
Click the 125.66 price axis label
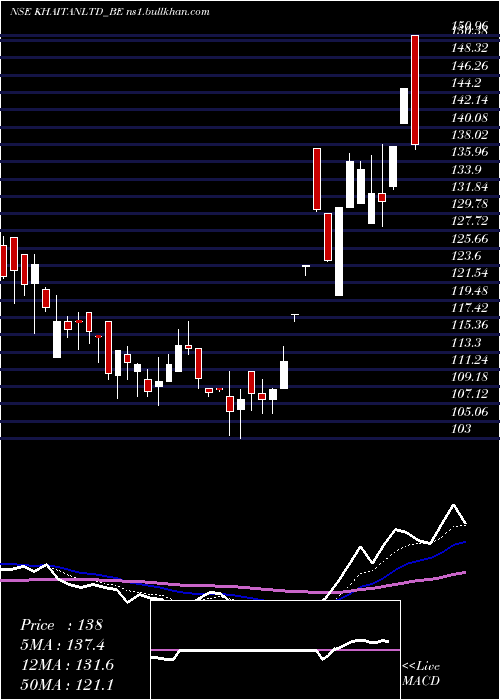tap(469, 238)
